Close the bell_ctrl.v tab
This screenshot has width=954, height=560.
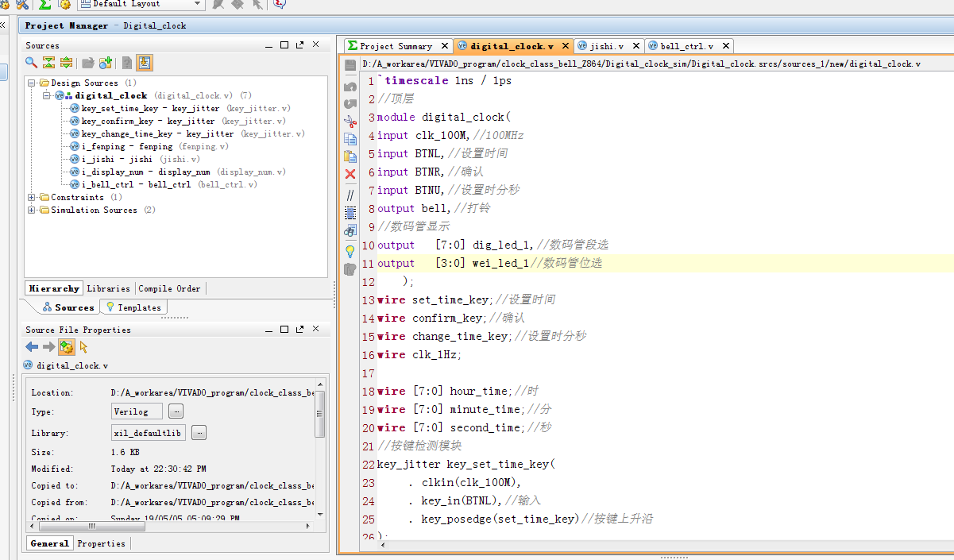coord(726,45)
